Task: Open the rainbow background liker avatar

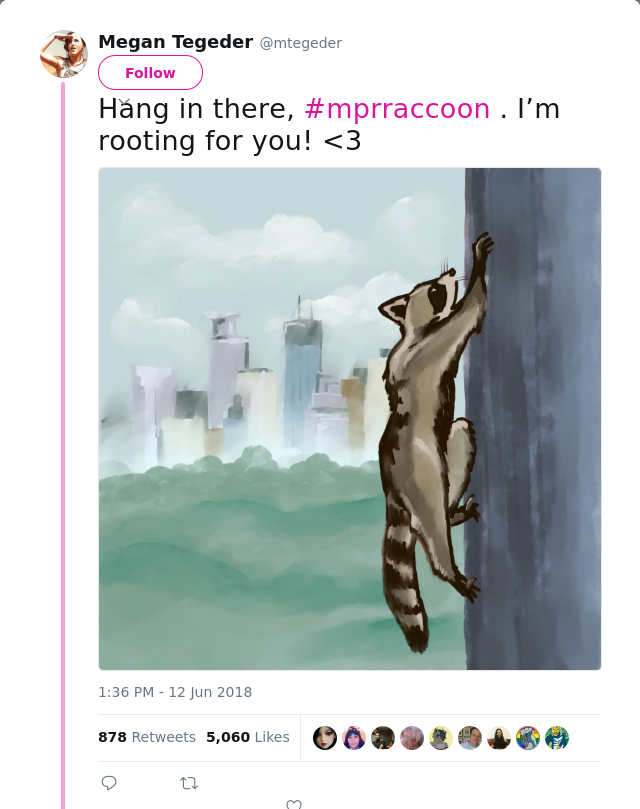Action: [x=527, y=738]
